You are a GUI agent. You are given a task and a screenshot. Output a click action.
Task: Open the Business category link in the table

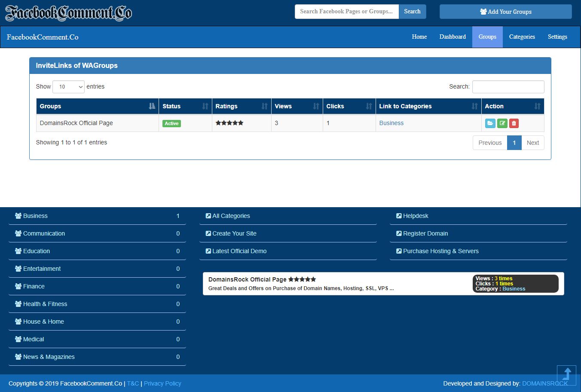pyautogui.click(x=391, y=123)
